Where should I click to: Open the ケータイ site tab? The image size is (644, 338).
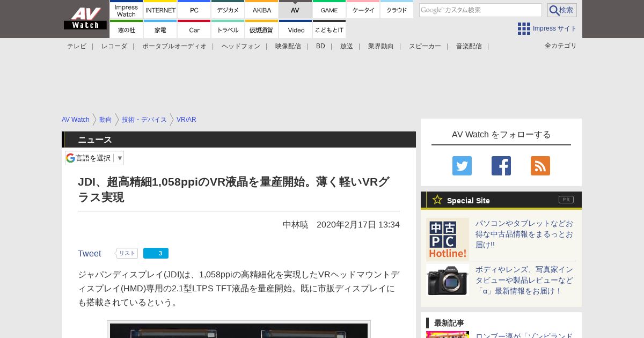click(363, 10)
